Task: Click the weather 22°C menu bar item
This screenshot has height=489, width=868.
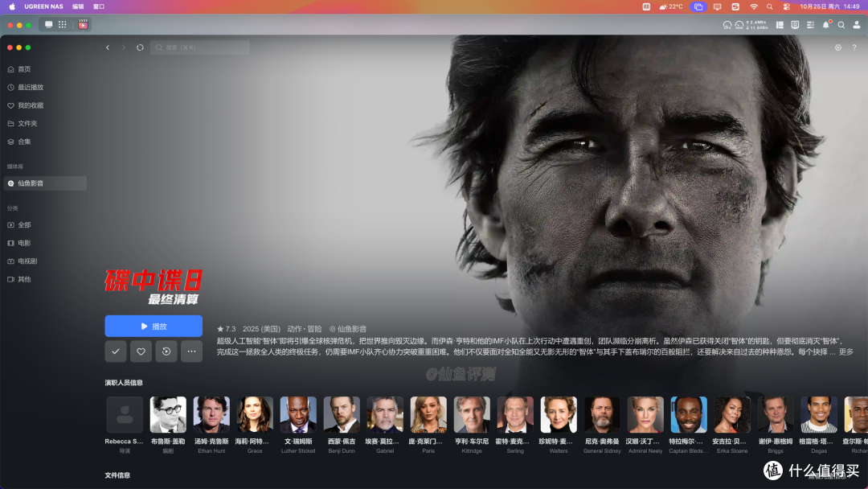Action: pyautogui.click(x=671, y=6)
